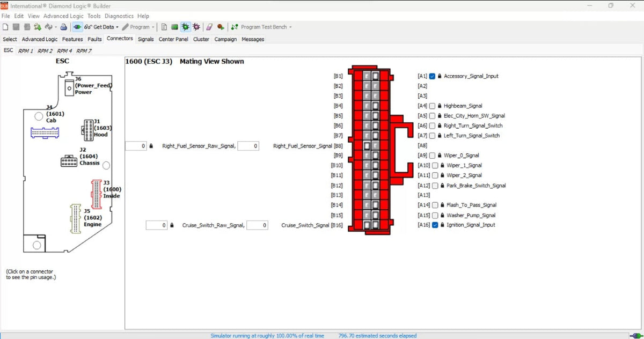The image size is (644, 339).
Task: Click the Cruise_Switch_Raw_Signal input field
Action: click(156, 225)
